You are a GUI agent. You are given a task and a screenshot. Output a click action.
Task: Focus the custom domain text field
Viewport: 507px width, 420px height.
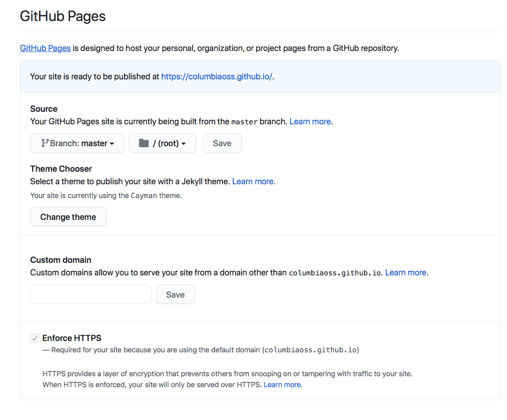pos(91,294)
